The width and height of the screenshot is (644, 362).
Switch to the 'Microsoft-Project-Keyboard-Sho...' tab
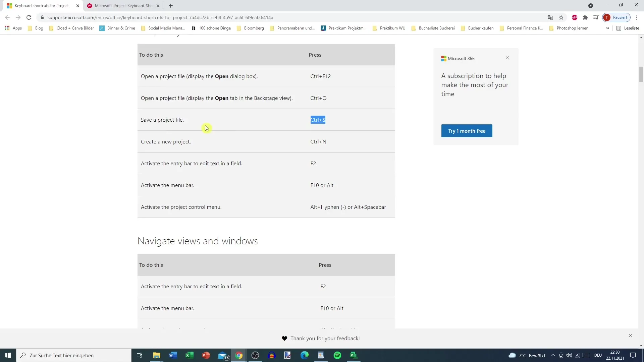pyautogui.click(x=123, y=5)
